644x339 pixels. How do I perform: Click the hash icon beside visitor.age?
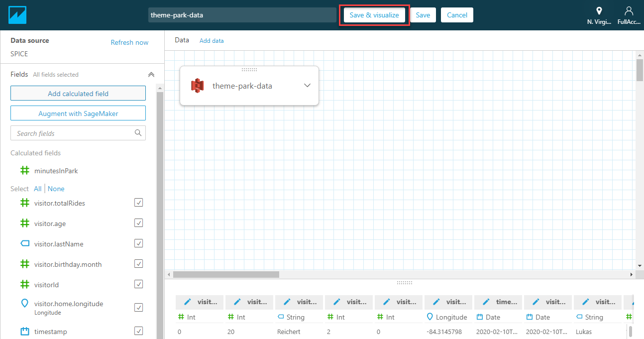[x=24, y=224]
